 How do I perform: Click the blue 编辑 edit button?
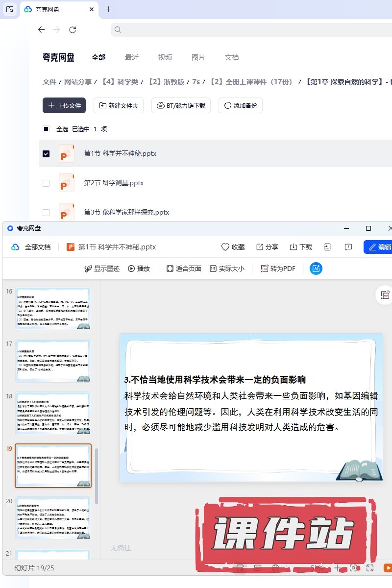point(378,247)
